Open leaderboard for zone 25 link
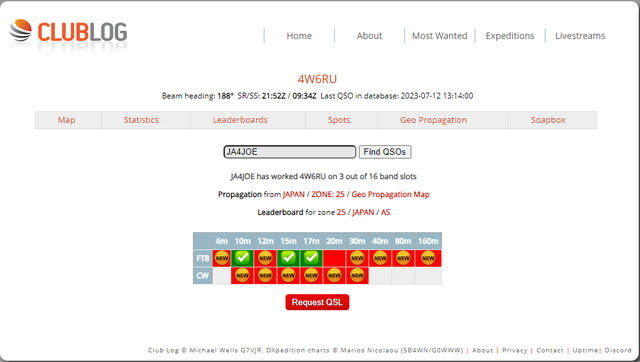Image resolution: width=640 pixels, height=362 pixels. tap(341, 212)
